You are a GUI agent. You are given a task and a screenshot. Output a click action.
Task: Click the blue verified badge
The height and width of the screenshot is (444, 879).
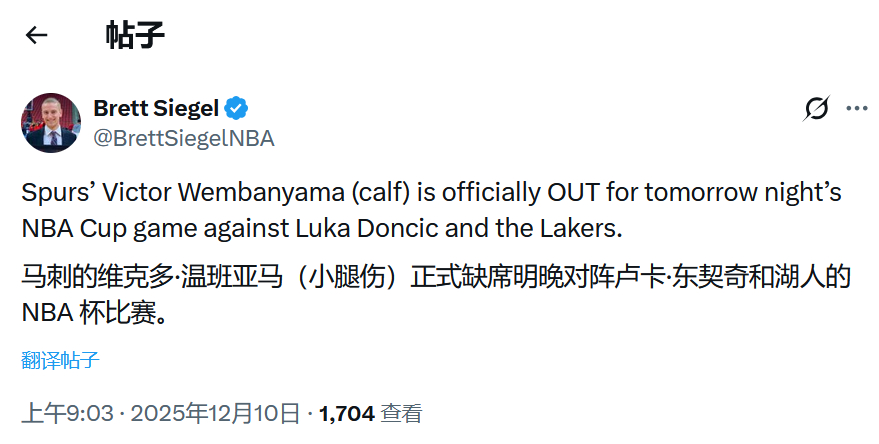point(237,108)
